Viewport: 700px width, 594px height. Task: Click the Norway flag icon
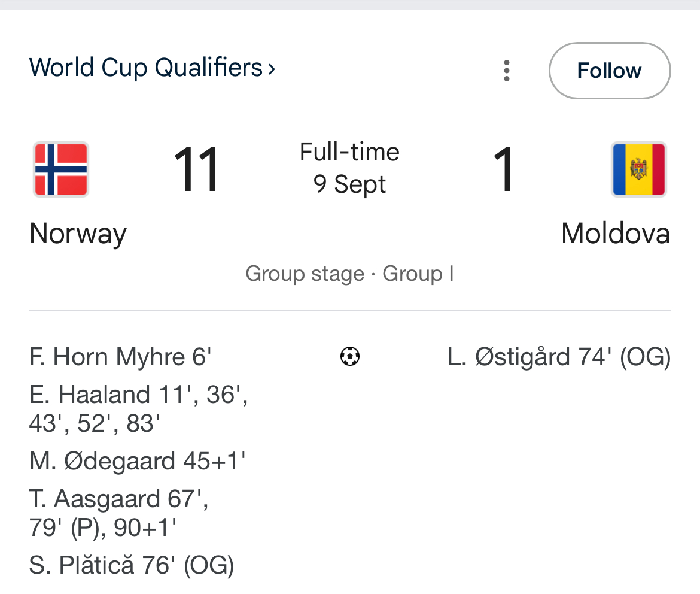pos(61,169)
